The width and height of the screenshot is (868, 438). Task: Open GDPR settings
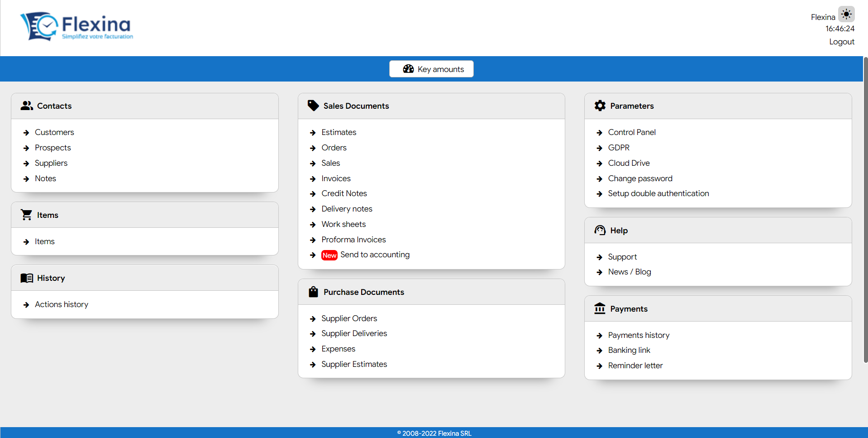(619, 148)
